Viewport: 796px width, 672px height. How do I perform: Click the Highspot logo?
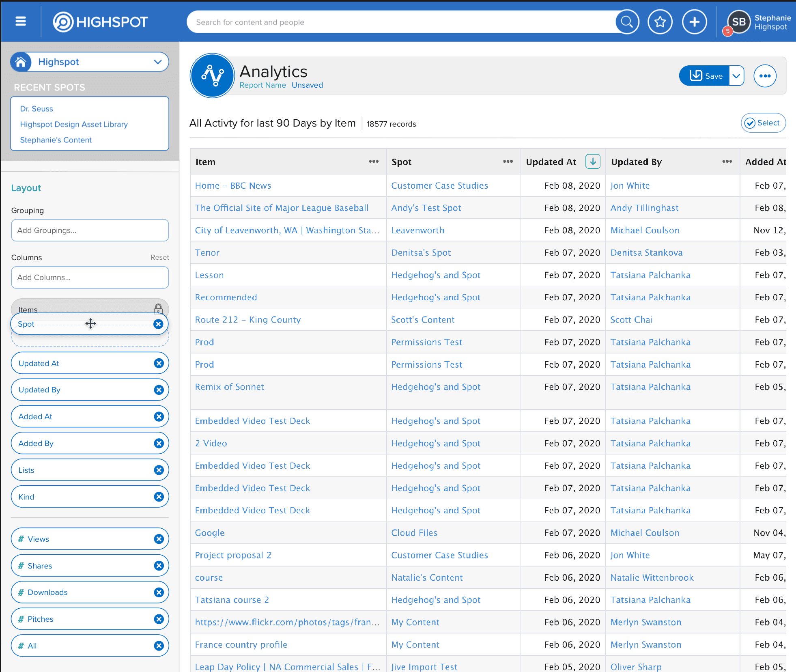pos(100,22)
